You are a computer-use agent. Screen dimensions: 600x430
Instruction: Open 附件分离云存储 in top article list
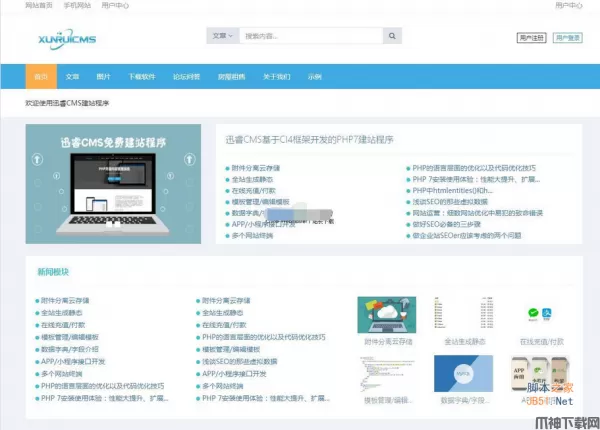click(256, 168)
